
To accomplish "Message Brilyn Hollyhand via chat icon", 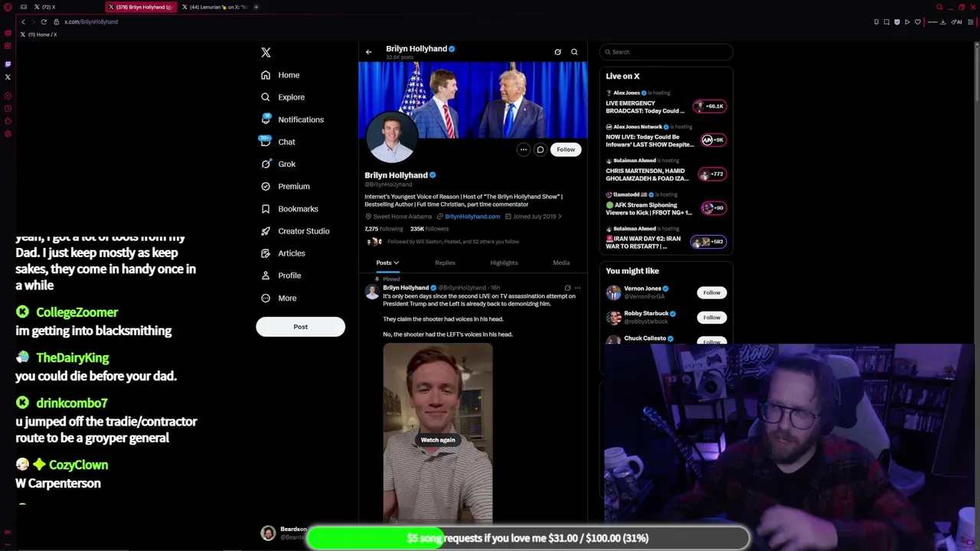I will coord(540,150).
